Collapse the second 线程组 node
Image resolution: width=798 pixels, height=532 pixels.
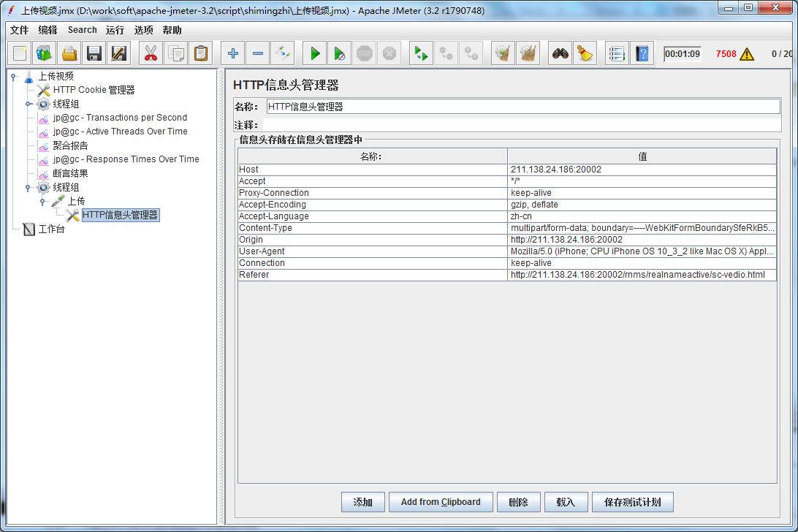(x=28, y=188)
